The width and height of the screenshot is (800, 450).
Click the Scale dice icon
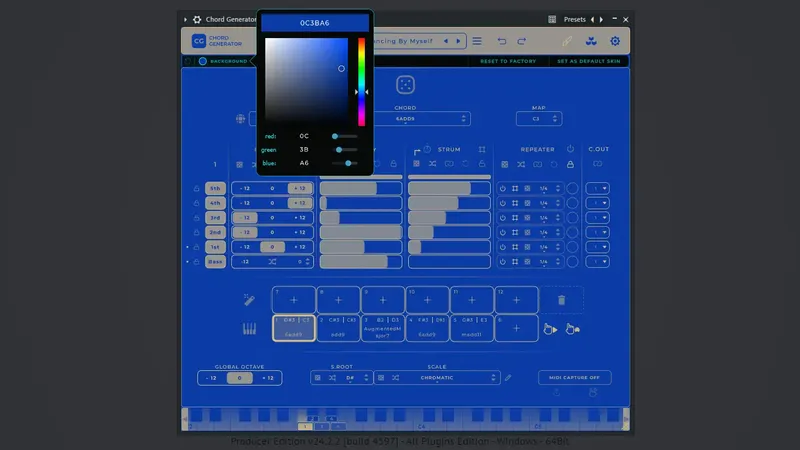point(381,378)
